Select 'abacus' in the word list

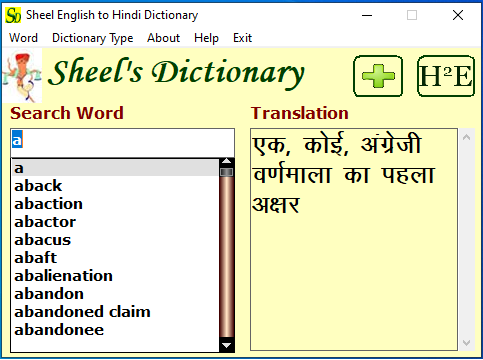click(x=115, y=240)
